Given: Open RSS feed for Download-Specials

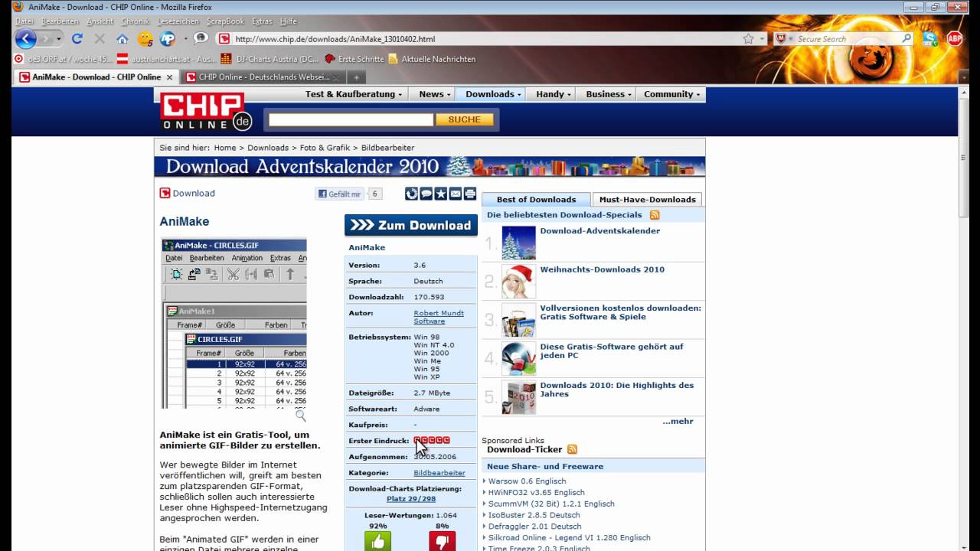Looking at the screenshot, I should point(655,215).
